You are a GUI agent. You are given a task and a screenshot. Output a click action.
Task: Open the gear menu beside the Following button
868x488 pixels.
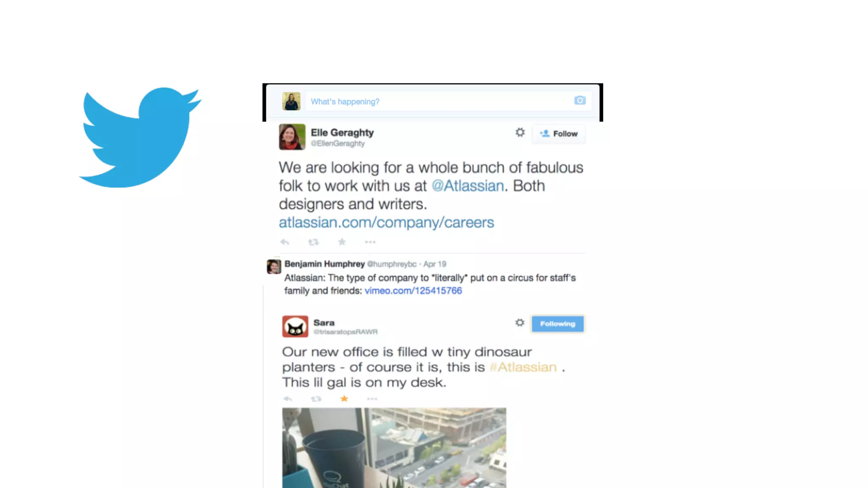pos(520,323)
